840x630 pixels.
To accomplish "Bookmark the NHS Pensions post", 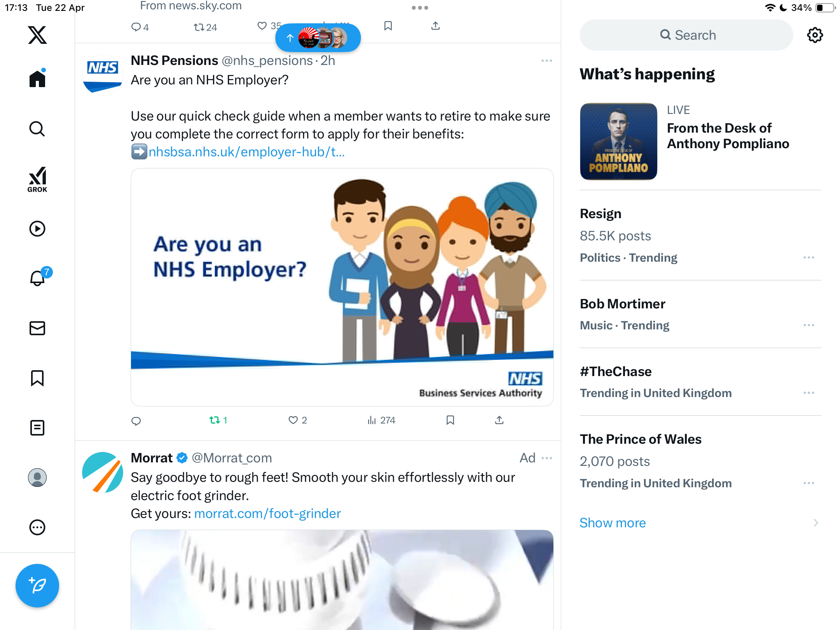I will click(x=450, y=420).
